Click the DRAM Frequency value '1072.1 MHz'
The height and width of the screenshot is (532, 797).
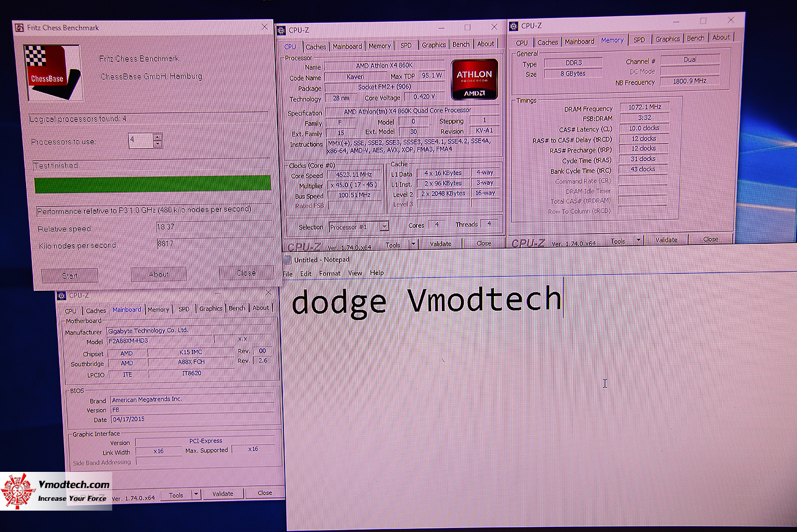click(644, 107)
